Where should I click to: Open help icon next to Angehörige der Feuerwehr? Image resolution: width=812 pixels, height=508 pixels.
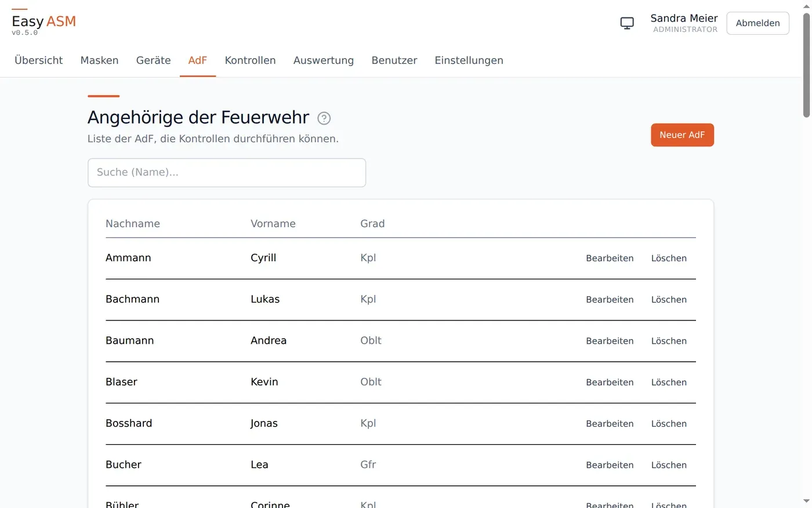324,118
